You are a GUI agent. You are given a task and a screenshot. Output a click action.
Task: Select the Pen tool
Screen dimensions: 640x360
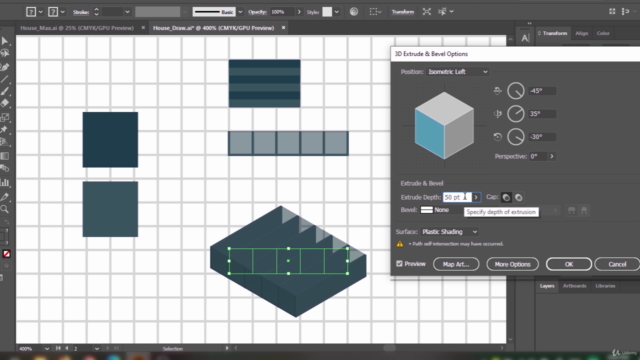click(5, 67)
